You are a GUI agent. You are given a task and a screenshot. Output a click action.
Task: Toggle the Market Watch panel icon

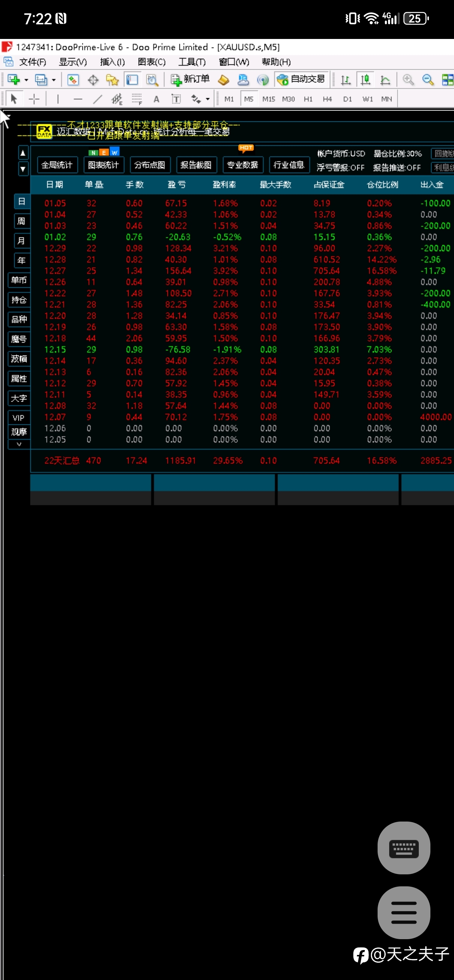click(x=73, y=79)
